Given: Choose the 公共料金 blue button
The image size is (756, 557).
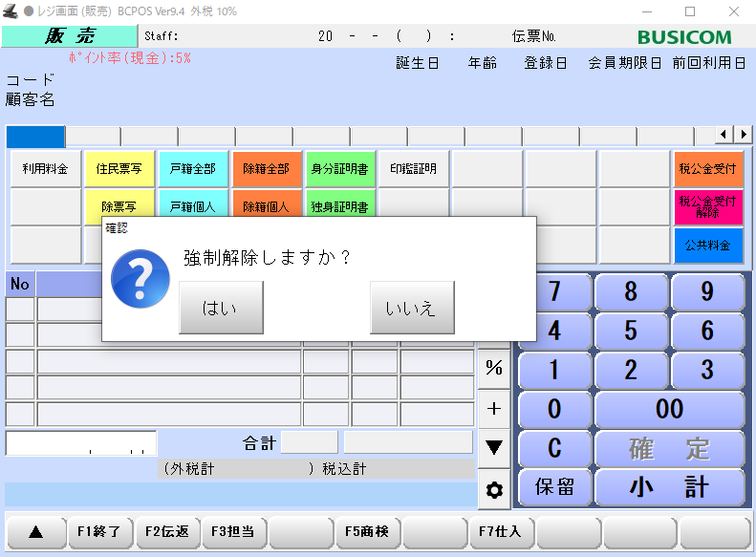Looking at the screenshot, I should 707,246.
